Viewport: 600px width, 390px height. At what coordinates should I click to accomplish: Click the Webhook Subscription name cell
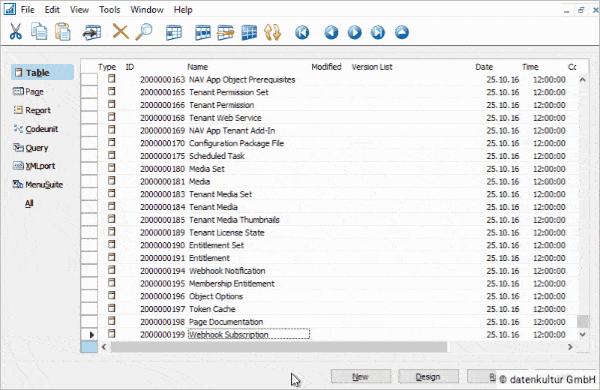(249, 335)
